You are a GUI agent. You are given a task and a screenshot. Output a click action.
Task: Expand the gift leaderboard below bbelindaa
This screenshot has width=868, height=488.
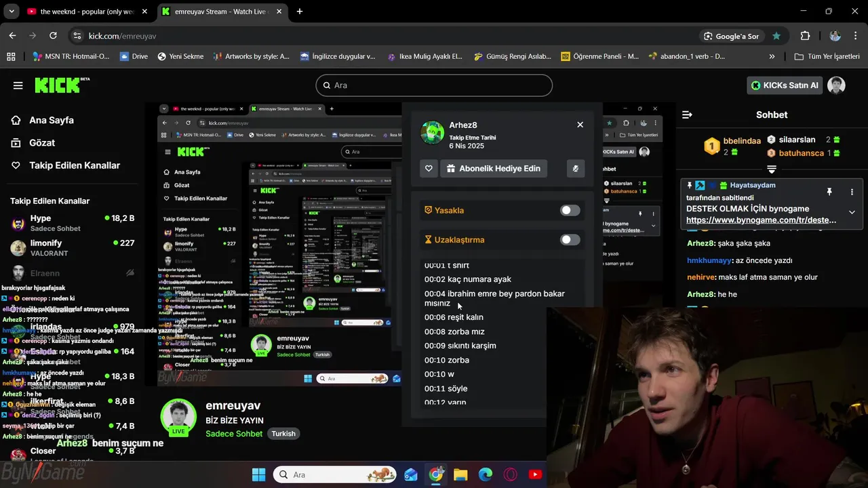[x=772, y=169]
